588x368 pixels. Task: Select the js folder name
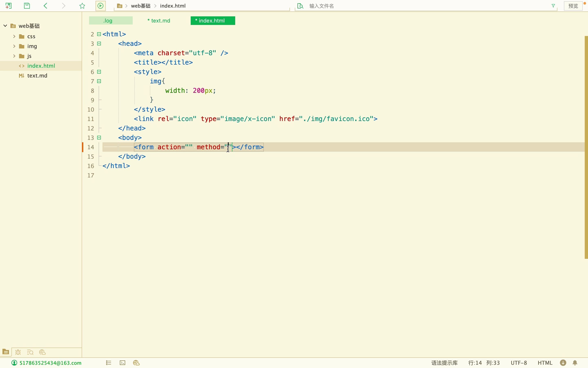coord(29,56)
